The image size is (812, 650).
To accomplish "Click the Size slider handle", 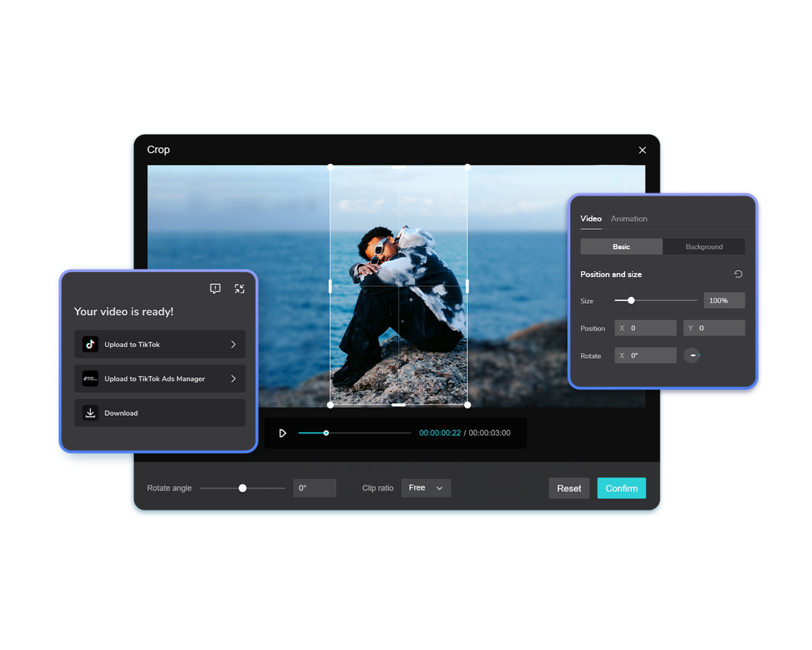I will (631, 300).
